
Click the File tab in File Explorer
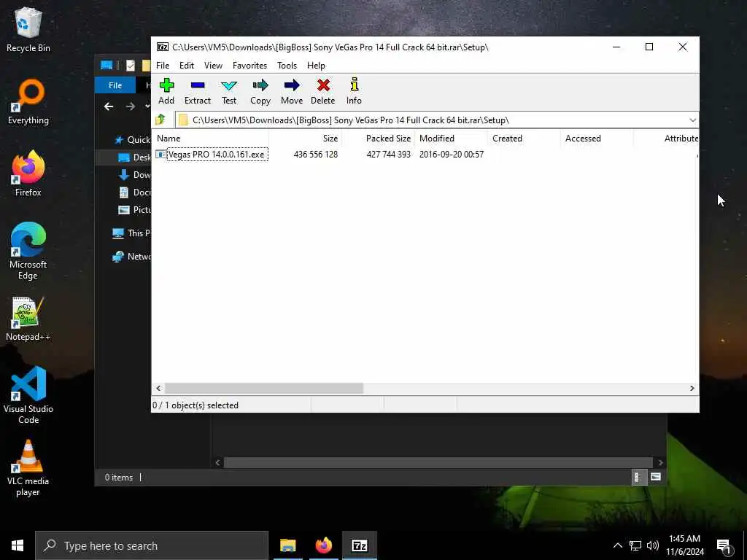click(115, 85)
